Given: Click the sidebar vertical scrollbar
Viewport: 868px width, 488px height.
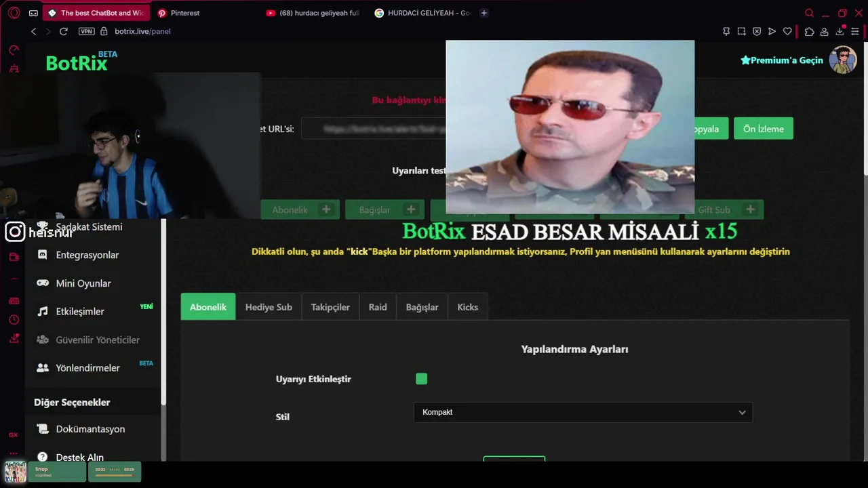Looking at the screenshot, I should (x=163, y=312).
